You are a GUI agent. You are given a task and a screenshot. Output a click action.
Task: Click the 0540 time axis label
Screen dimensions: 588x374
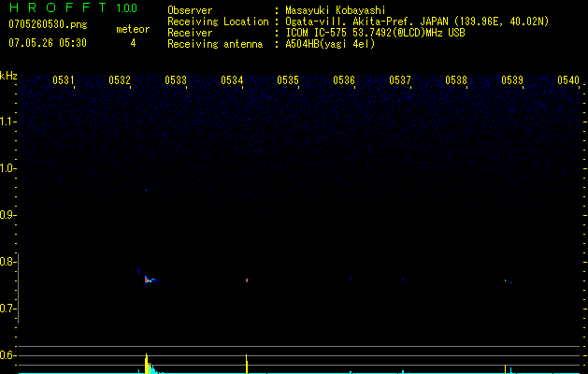pyautogui.click(x=568, y=79)
